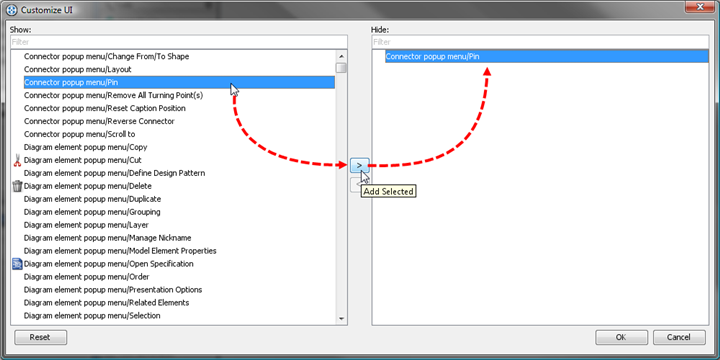Image resolution: width=720 pixels, height=360 pixels.
Task: Confirm with the OK button
Action: (x=621, y=337)
